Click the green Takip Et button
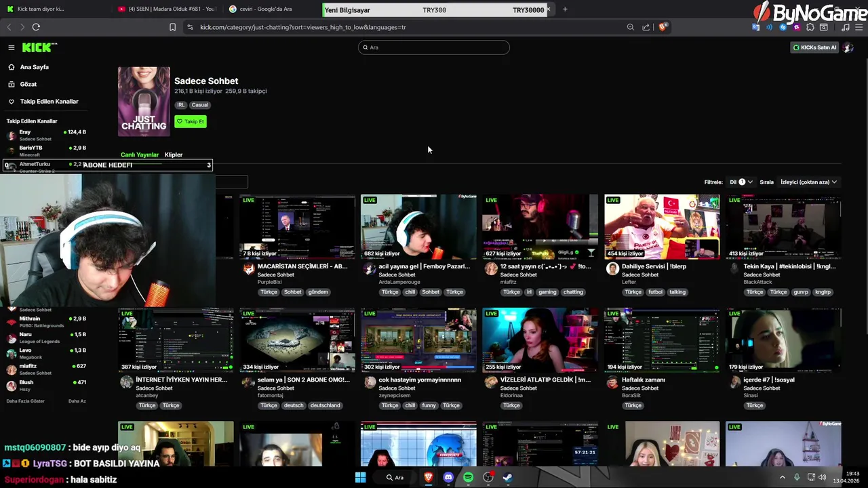 tap(191, 121)
